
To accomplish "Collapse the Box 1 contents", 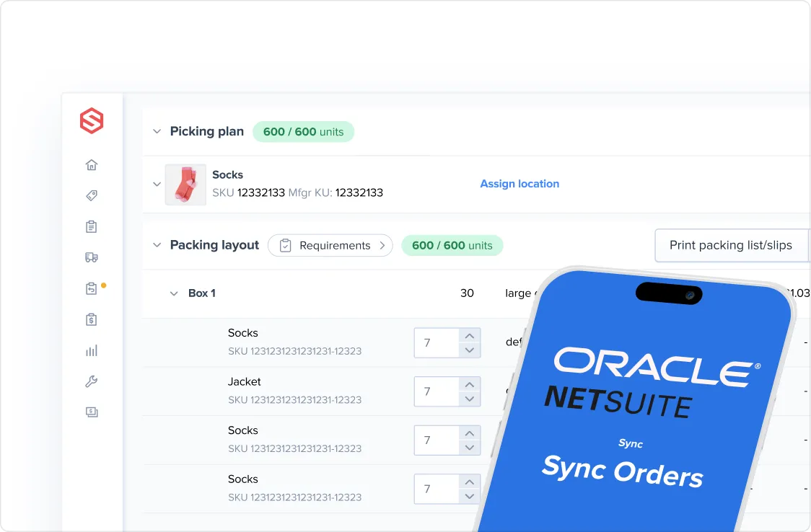I will 173,293.
